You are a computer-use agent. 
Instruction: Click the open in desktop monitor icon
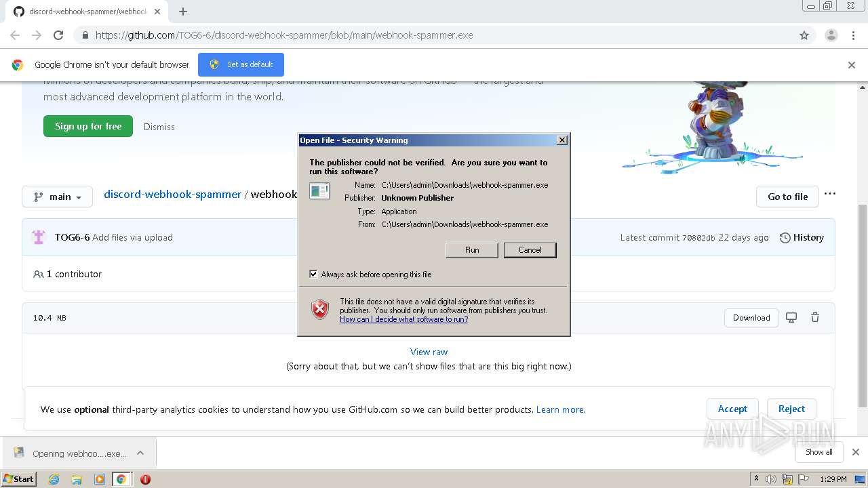click(791, 317)
